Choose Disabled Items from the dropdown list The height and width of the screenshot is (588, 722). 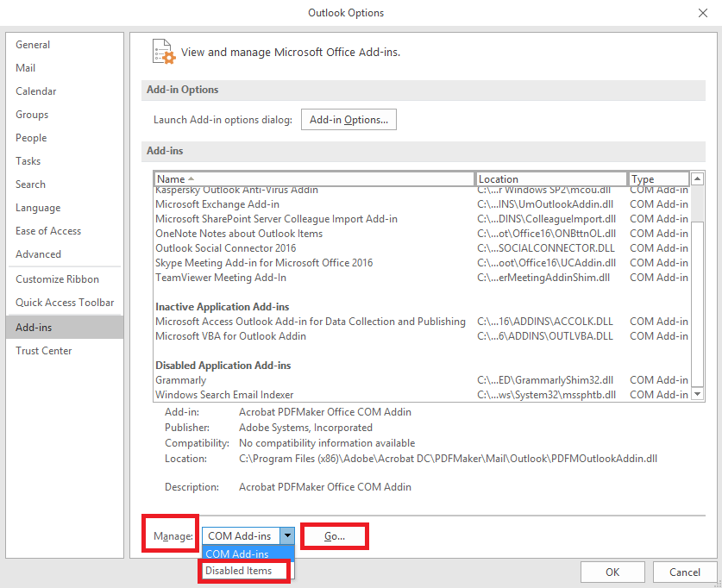point(245,571)
